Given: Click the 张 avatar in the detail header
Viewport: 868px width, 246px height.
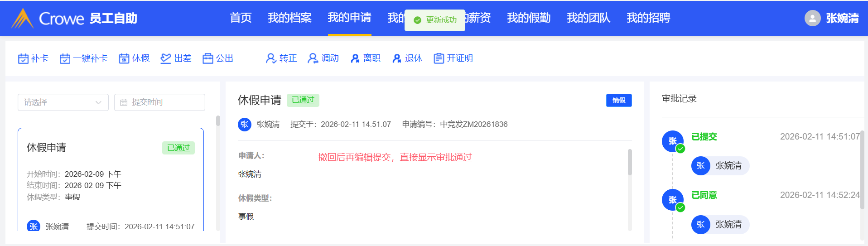Looking at the screenshot, I should (245, 124).
